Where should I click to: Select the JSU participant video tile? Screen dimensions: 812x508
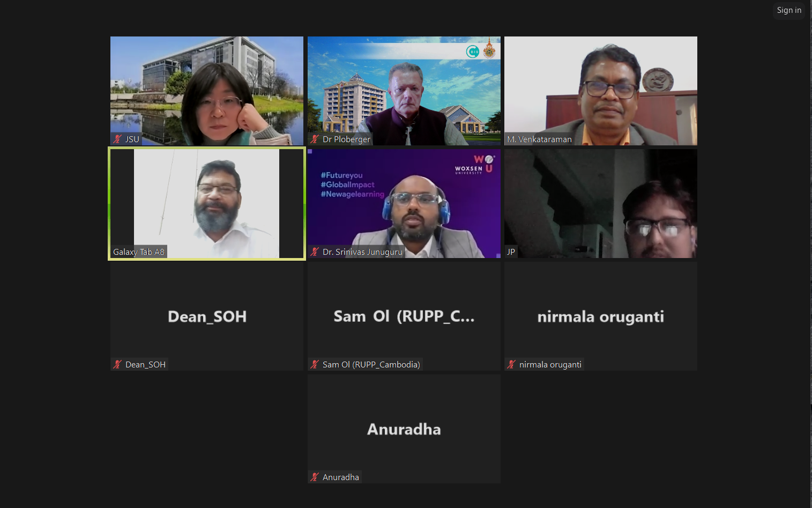[207, 91]
